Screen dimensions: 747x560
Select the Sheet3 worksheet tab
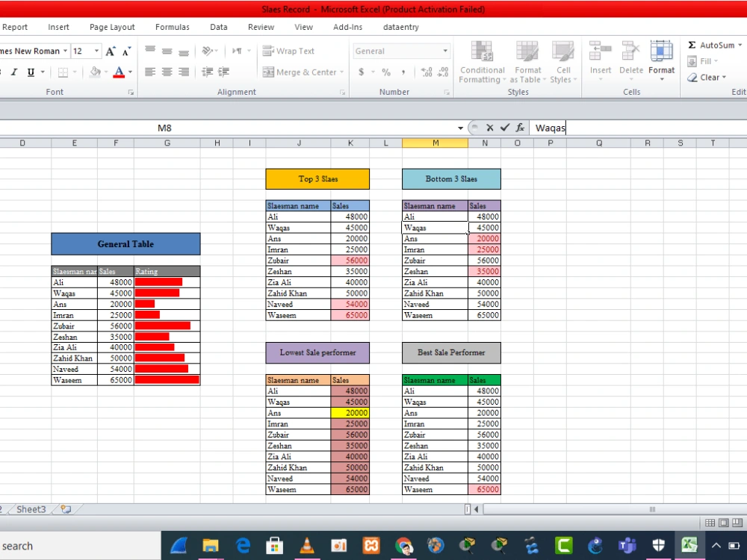point(31,508)
